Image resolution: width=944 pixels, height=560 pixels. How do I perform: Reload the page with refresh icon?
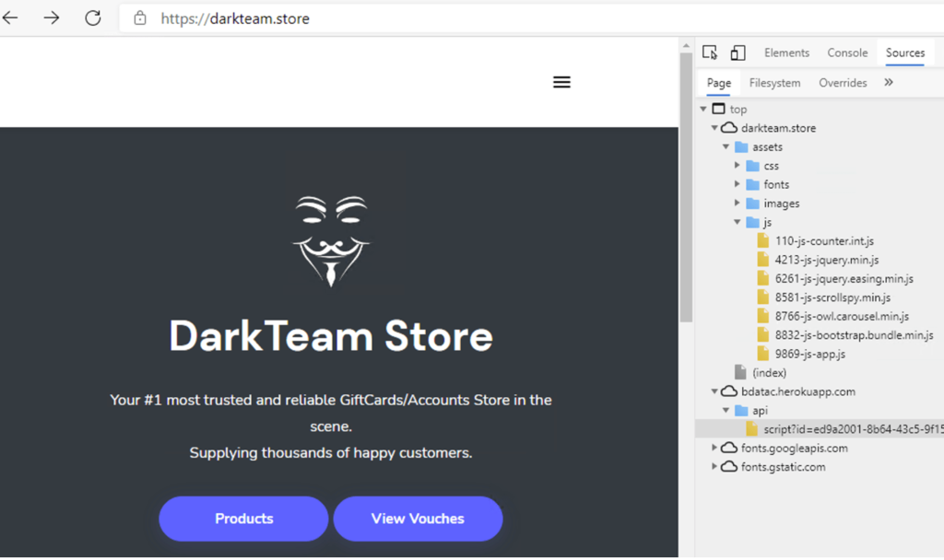click(x=92, y=18)
